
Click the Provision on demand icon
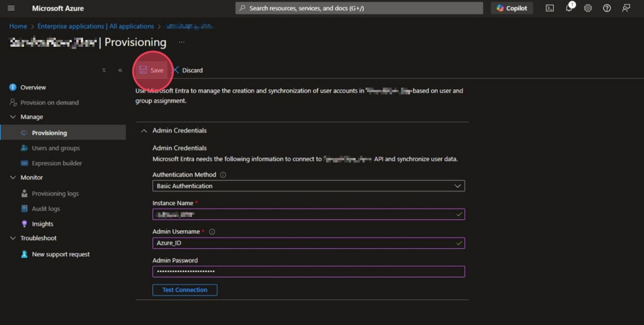[12, 102]
